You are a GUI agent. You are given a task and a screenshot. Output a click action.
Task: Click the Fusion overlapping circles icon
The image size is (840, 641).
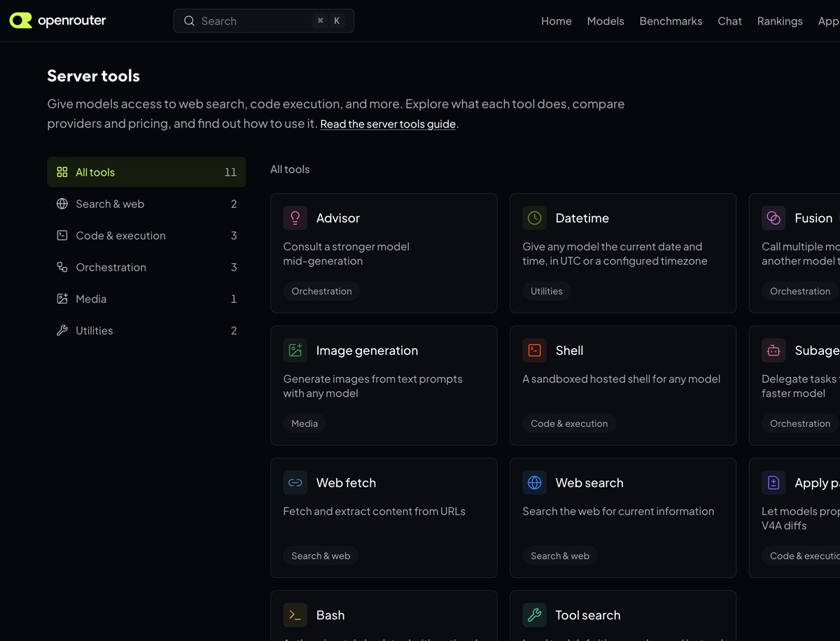[773, 218]
